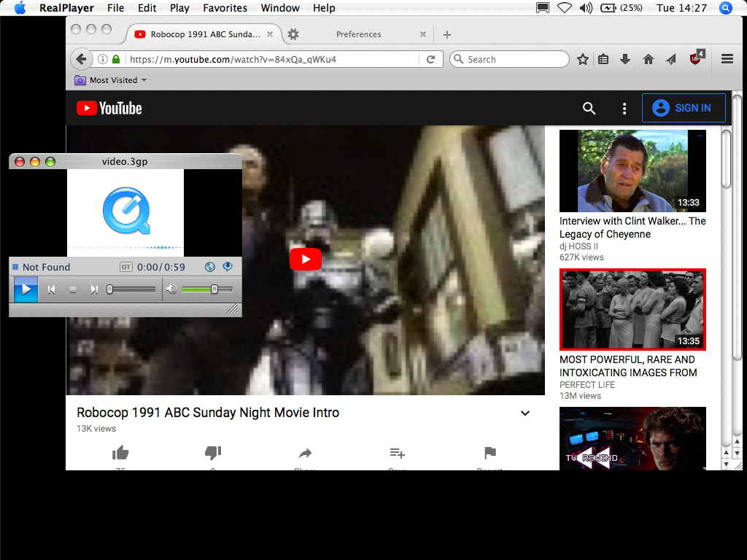Skip to previous clip in RealPlayer
Screen dimensions: 747x560
(x=52, y=289)
